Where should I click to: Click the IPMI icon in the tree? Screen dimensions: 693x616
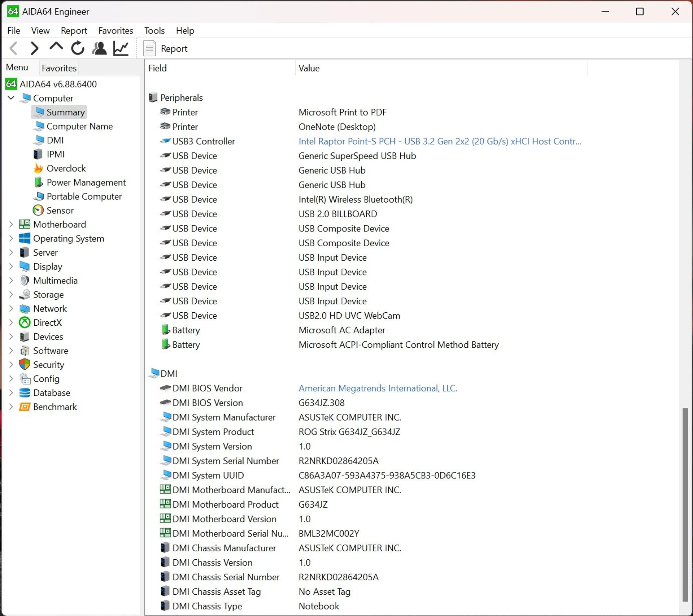click(38, 154)
